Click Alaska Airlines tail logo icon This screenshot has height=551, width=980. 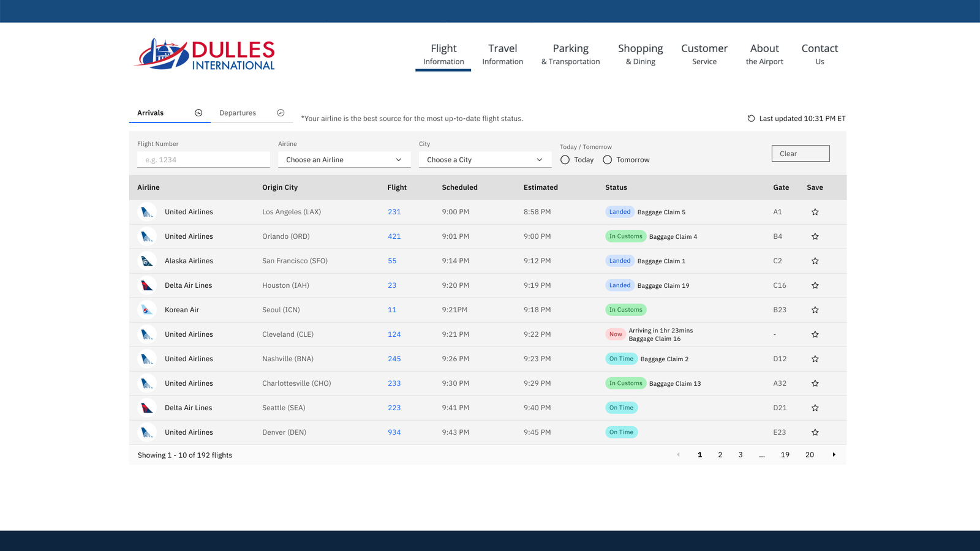(x=147, y=261)
